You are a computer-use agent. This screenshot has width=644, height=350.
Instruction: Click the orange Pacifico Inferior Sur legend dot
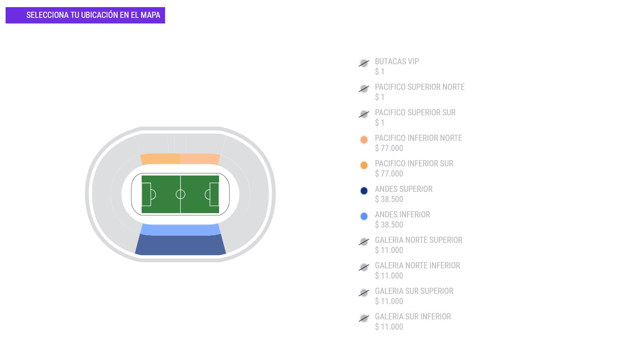(x=364, y=165)
